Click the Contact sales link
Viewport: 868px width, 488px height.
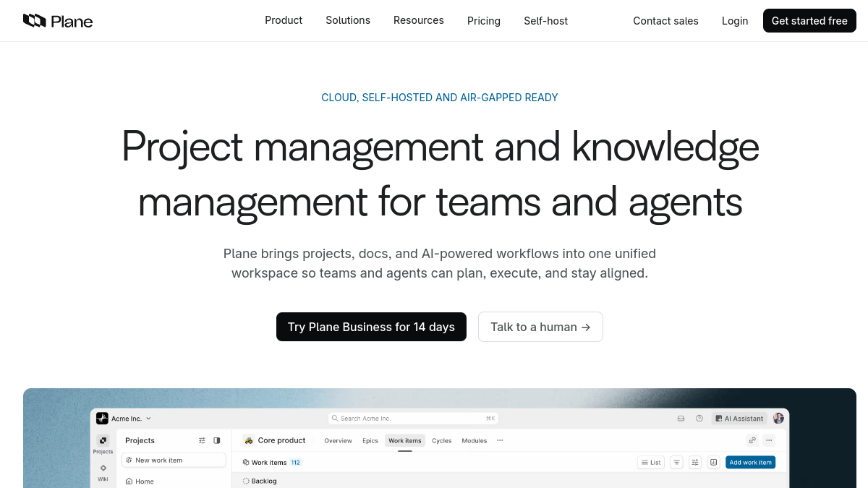[665, 21]
